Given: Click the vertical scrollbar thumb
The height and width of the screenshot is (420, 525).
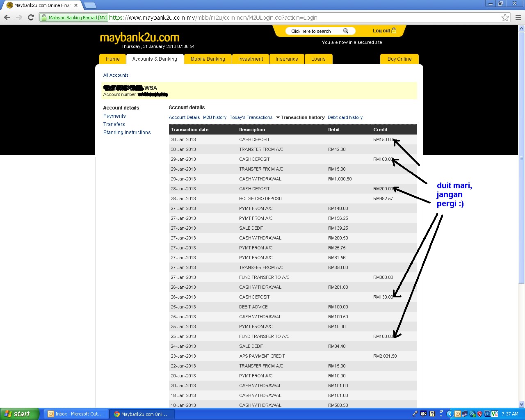Looking at the screenshot, I should pyautogui.click(x=521, y=158).
